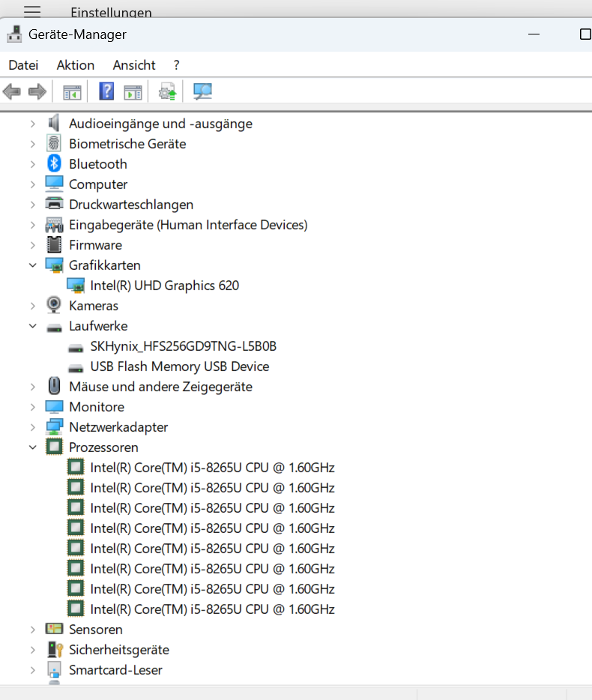592x700 pixels.
Task: Expand Audioeingänge und -ausgänge node
Action: coord(32,124)
